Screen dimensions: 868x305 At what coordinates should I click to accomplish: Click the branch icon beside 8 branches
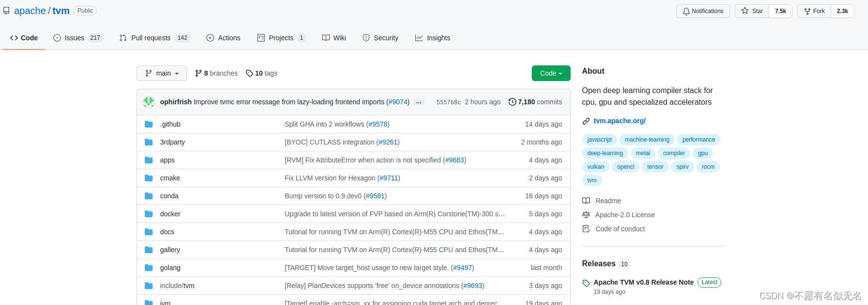tap(198, 73)
